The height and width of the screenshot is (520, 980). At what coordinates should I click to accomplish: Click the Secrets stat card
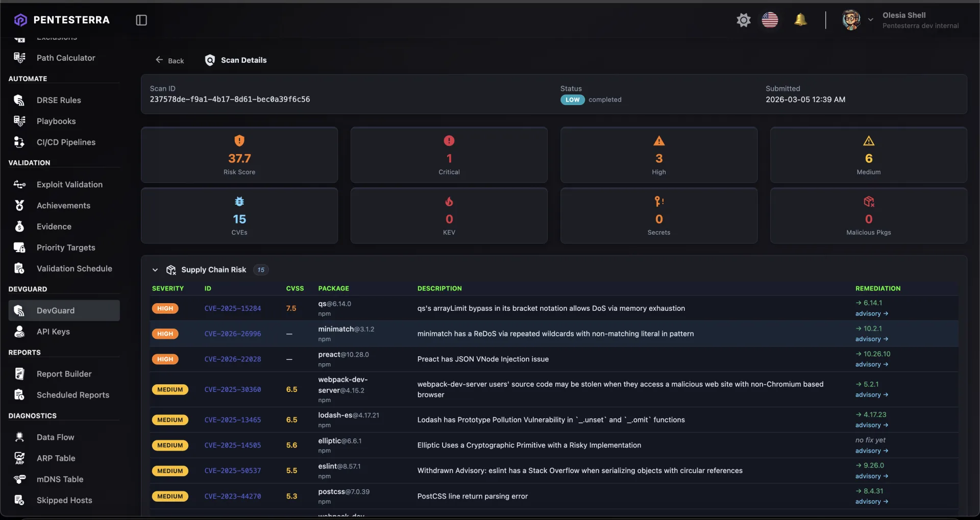click(x=658, y=215)
